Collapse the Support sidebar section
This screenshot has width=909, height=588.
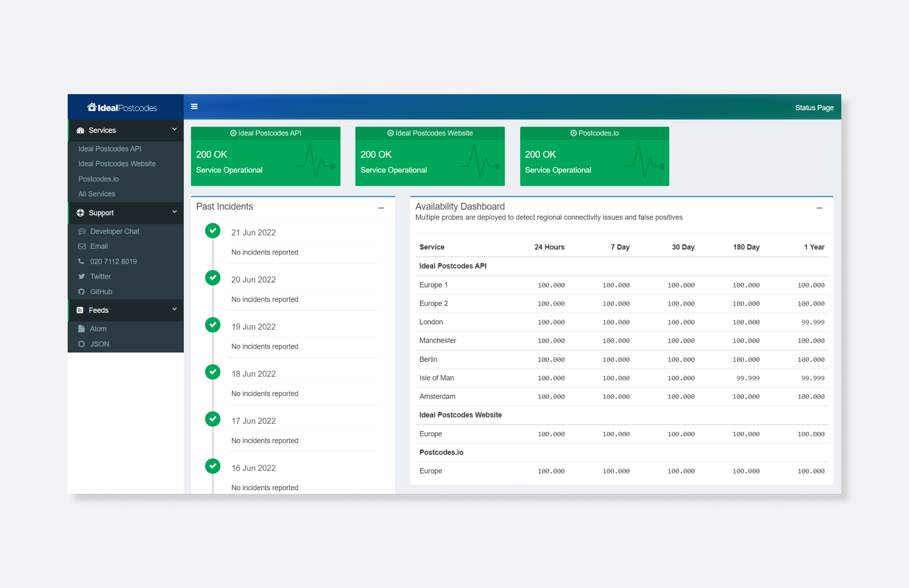(x=174, y=212)
